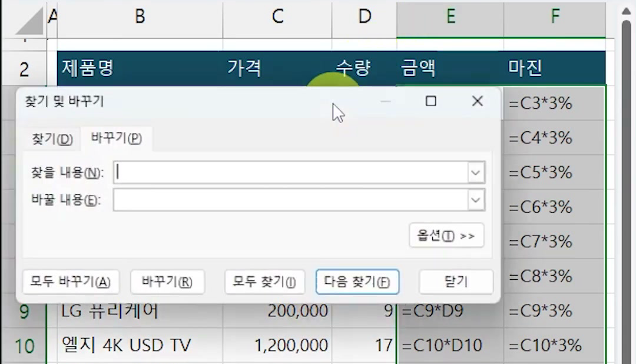
Task: Select column B header
Action: 140,18
